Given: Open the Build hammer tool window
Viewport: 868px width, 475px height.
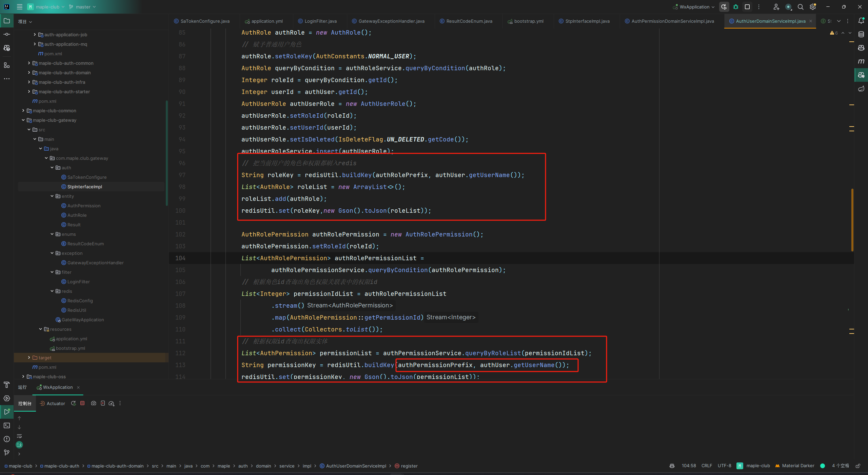Looking at the screenshot, I should point(7,385).
